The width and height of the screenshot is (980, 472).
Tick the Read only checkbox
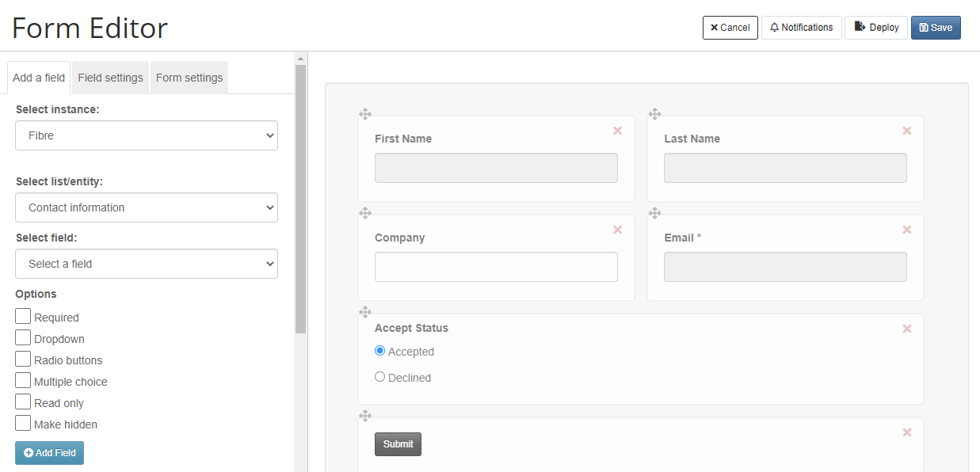[x=23, y=402]
